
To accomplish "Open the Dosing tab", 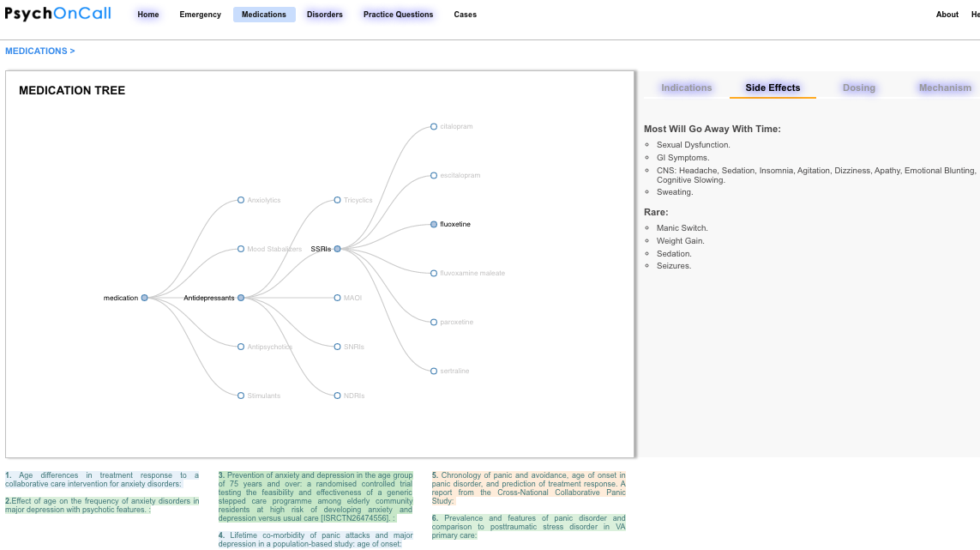I will pyautogui.click(x=858, y=88).
